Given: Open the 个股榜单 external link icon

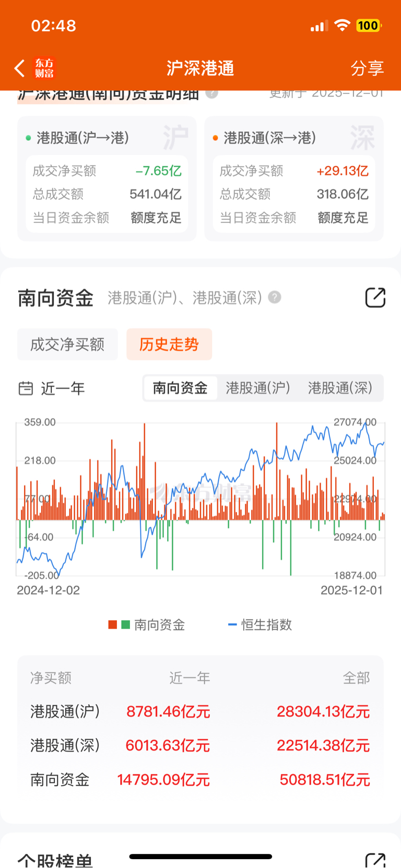Looking at the screenshot, I should click(x=375, y=860).
